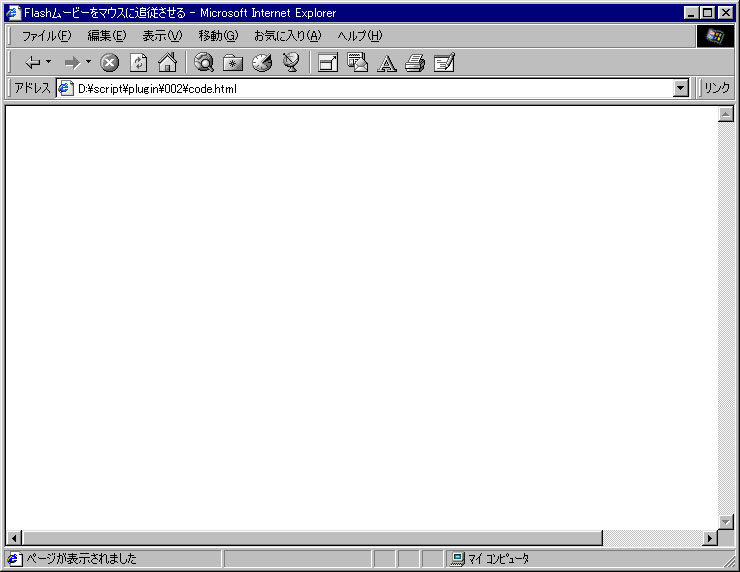Open the 移動(G) menu

coord(218,36)
